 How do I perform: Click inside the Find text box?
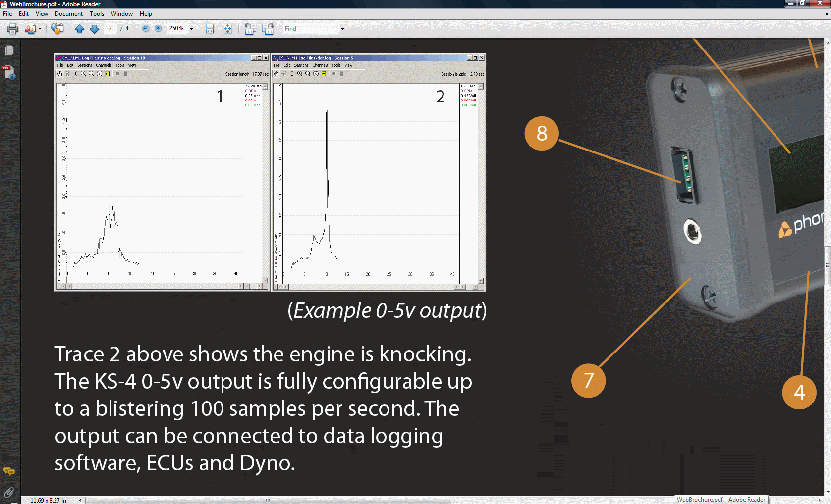tap(311, 29)
